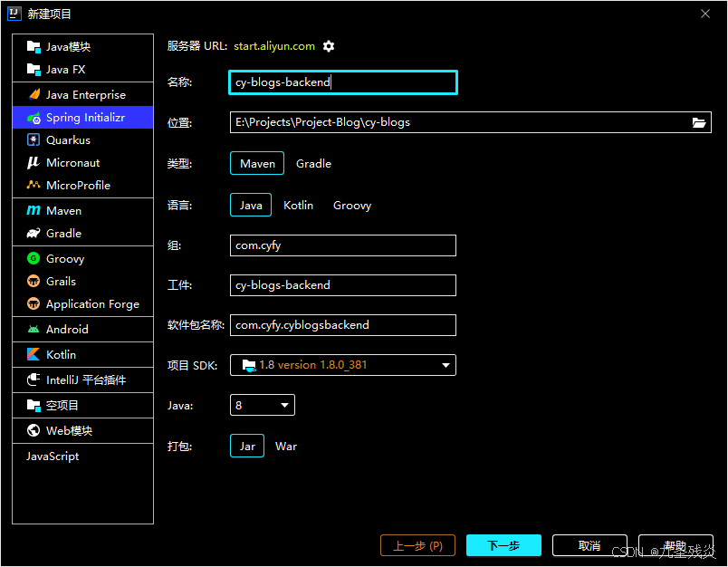Screen dimensions: 728x567
Task: Click the 组 group field com.cyfy
Action: 343,245
